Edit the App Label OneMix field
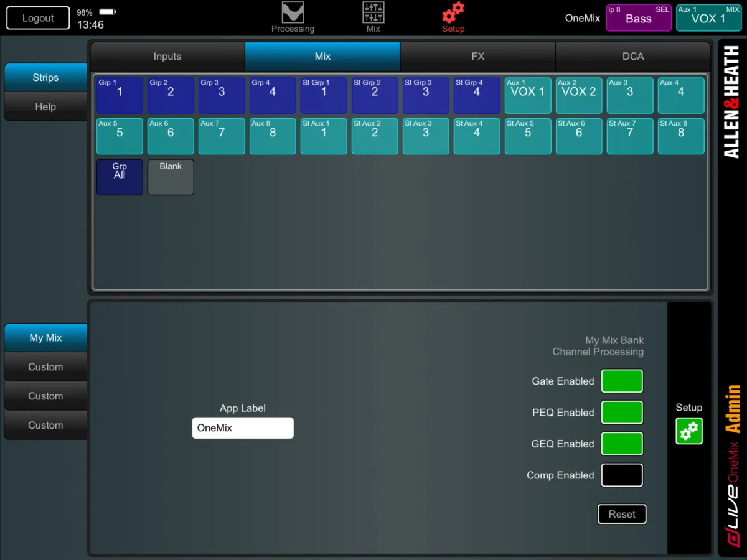The image size is (747, 560). 243,428
